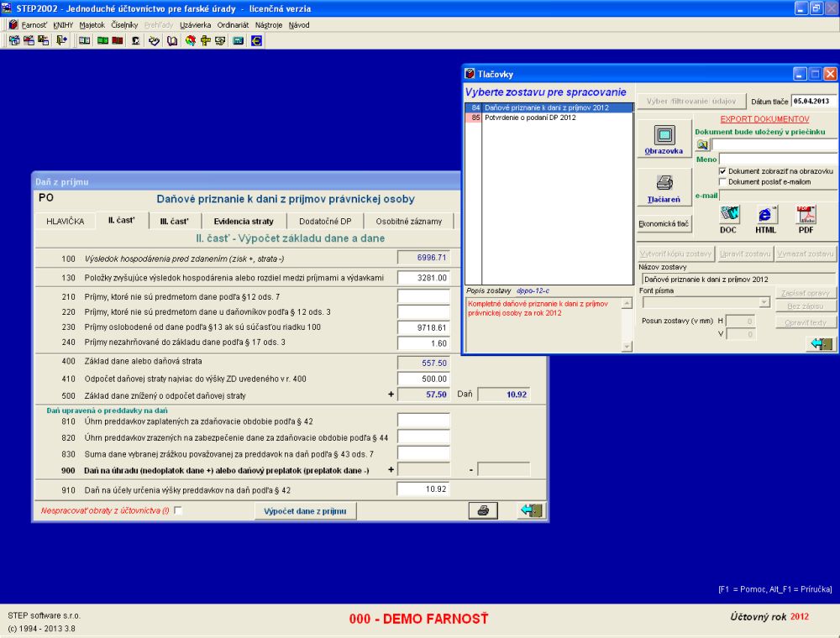
Task: Click the Meno input field
Action: click(778, 159)
